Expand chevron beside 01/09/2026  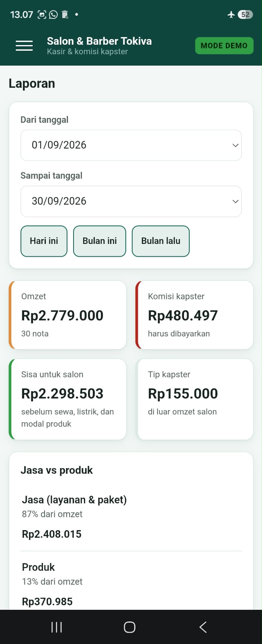235,145
